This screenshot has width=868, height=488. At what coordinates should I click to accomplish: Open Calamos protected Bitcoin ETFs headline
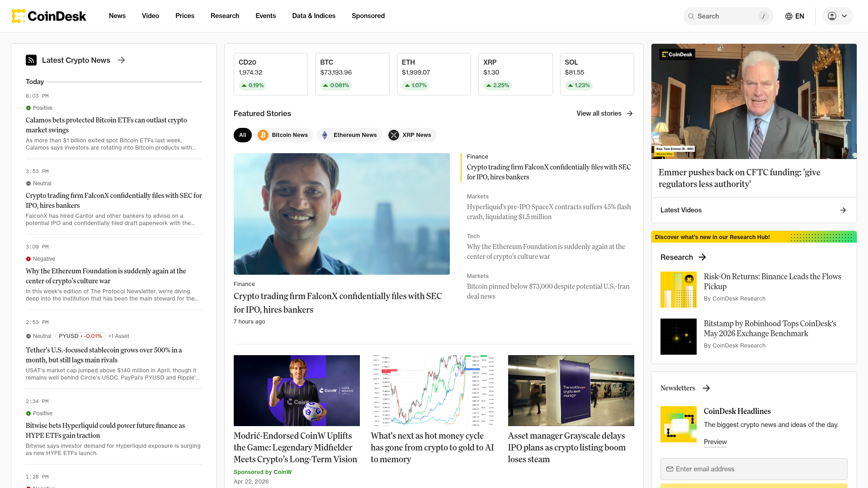106,125
